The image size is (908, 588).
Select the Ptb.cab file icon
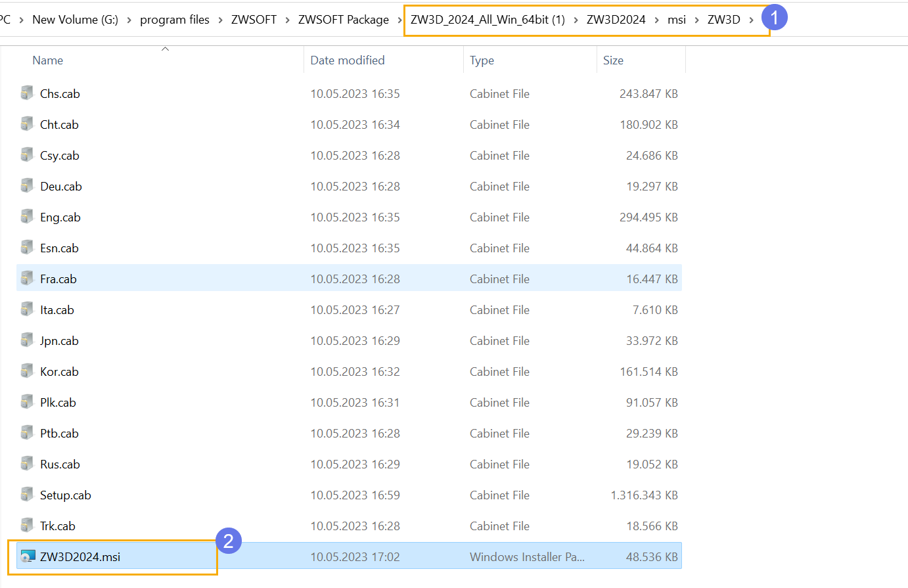27,433
